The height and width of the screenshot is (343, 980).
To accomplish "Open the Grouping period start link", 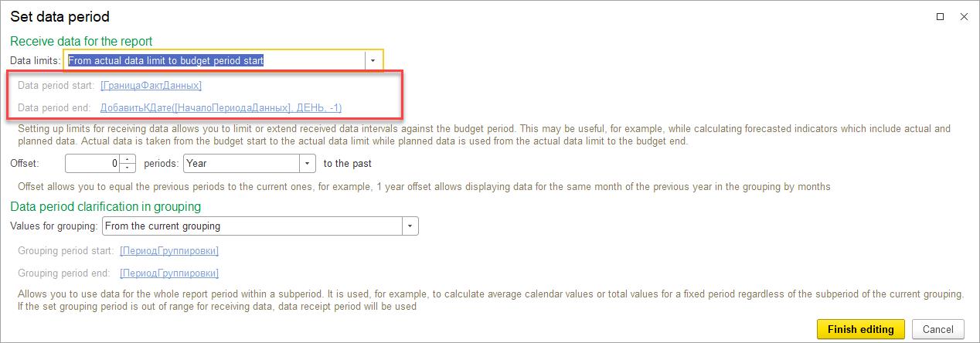I will click(169, 251).
